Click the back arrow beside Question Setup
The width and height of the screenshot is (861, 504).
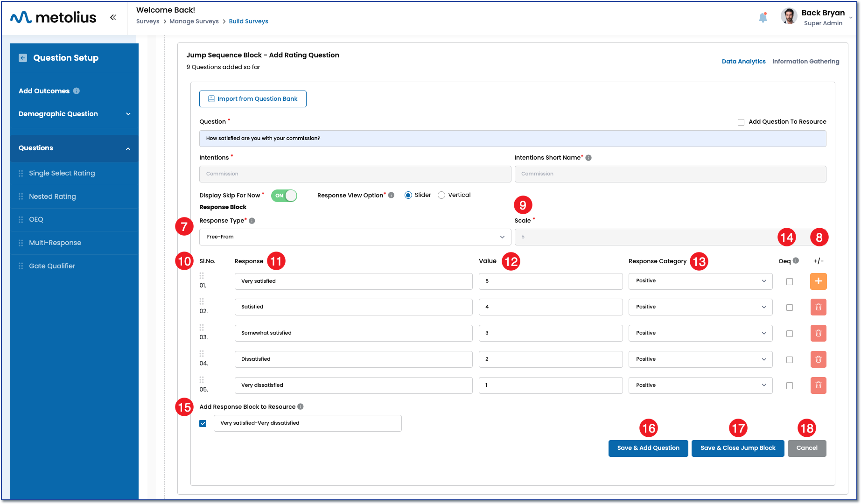click(23, 58)
